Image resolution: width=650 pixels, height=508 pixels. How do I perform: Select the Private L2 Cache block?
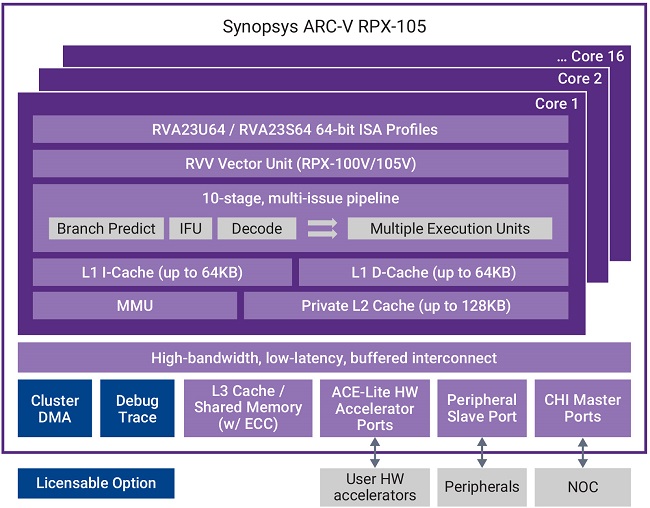[406, 306]
